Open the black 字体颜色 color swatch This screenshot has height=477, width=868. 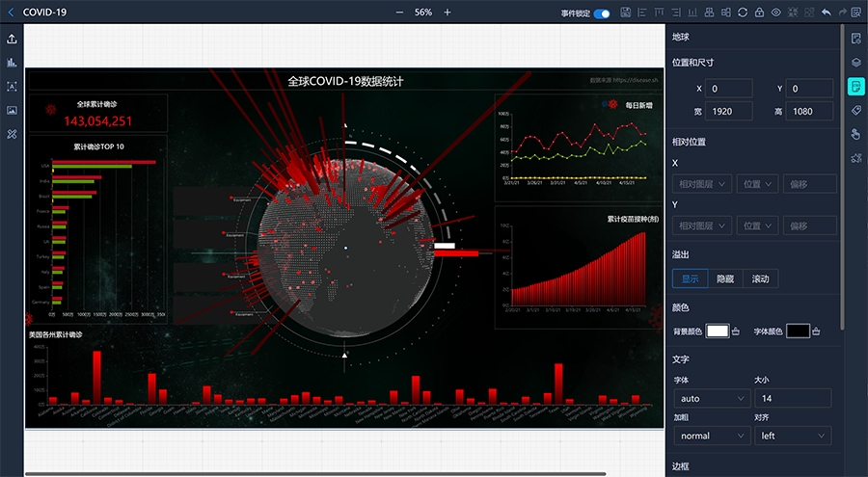(x=798, y=331)
